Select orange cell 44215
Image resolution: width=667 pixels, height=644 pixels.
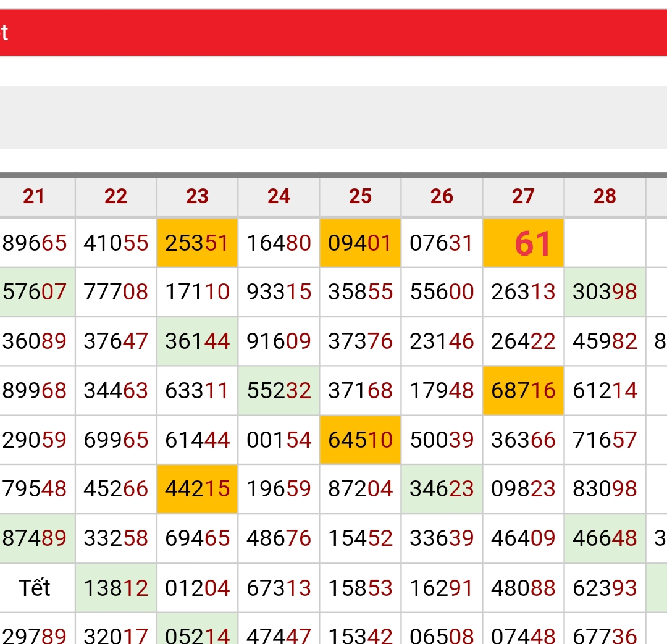point(197,489)
